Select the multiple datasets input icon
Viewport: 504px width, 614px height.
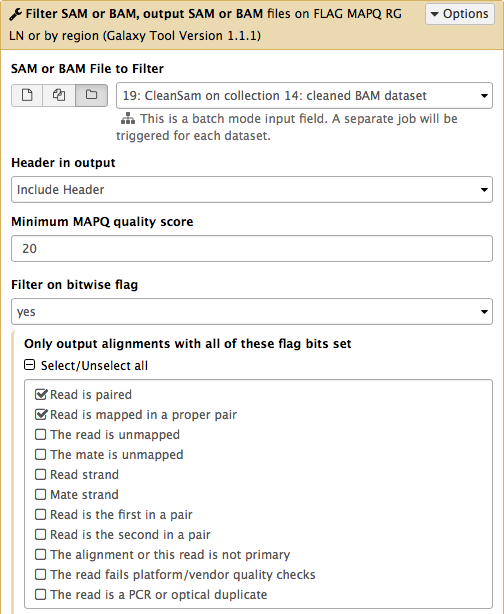(59, 95)
